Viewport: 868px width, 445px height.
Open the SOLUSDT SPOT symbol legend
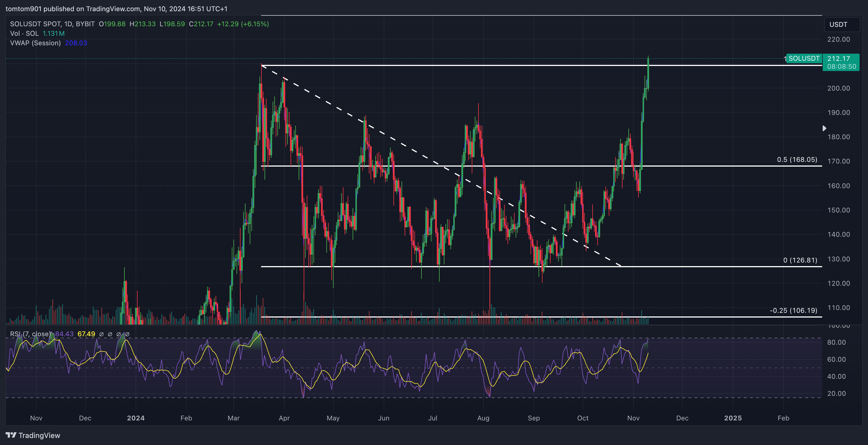pos(52,24)
